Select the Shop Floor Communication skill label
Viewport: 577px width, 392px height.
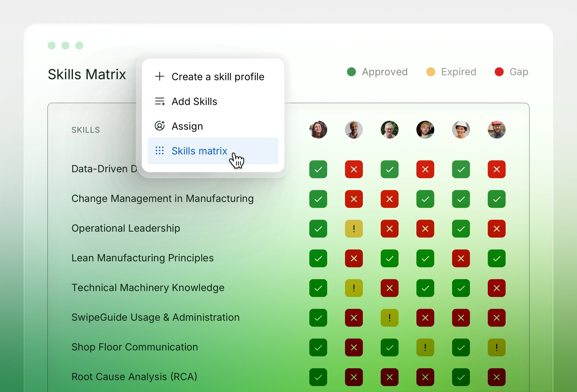pyautogui.click(x=135, y=347)
